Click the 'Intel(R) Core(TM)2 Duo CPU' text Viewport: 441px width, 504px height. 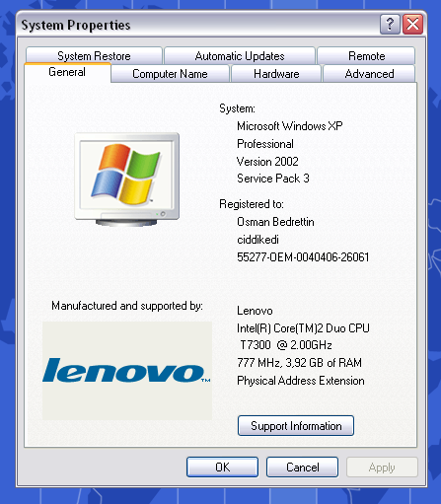point(303,328)
